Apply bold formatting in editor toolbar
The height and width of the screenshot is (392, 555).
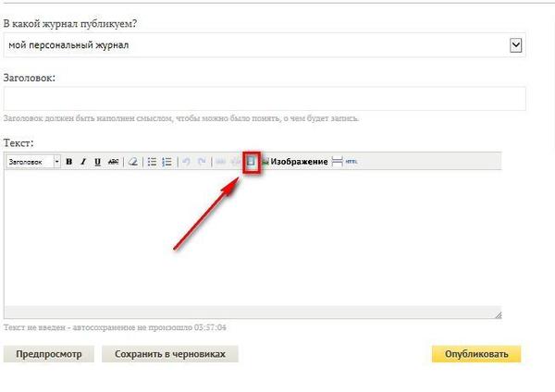tap(69, 162)
